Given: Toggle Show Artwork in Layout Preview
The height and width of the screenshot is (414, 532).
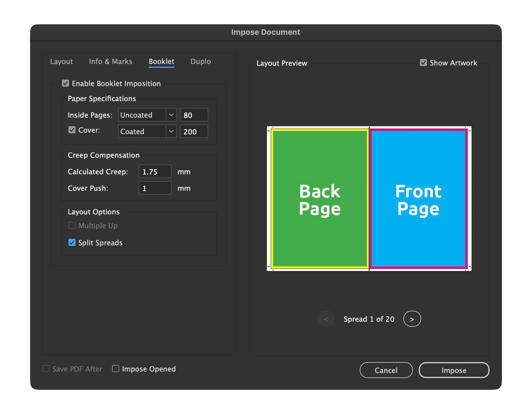Looking at the screenshot, I should (423, 63).
